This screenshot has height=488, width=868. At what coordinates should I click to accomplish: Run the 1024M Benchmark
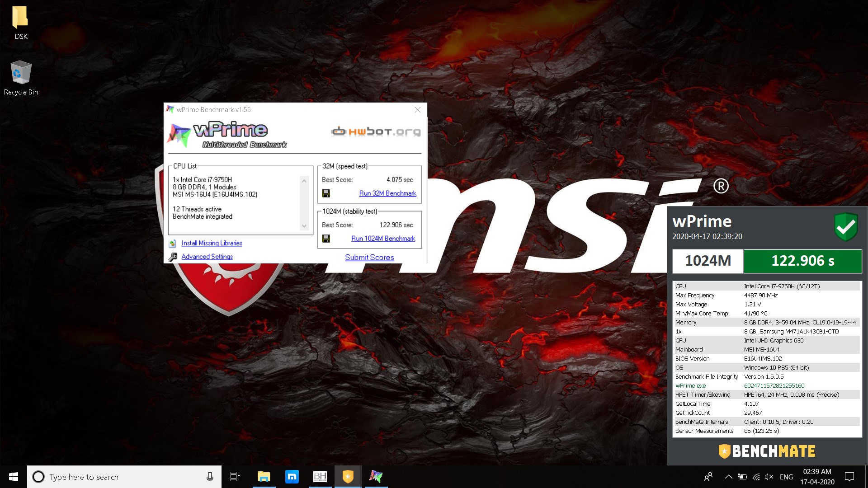coord(383,239)
